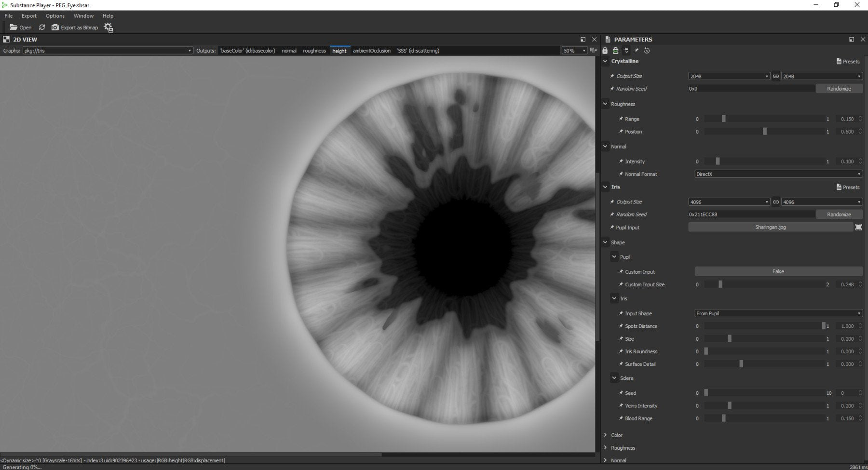The width and height of the screenshot is (868, 470).
Task: Click the pin icon in Parameters toolbar
Action: coord(637,51)
